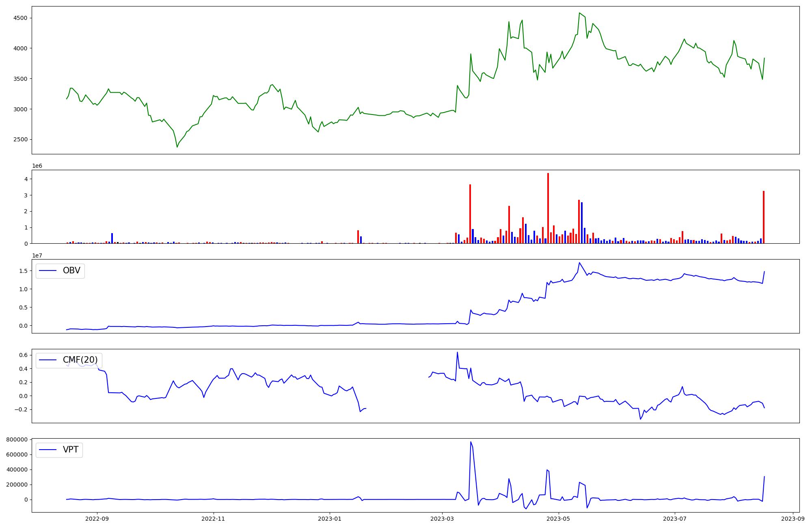Image resolution: width=812 pixels, height=528 pixels.
Task: Click the 2500 price axis tick label
Action: (20, 140)
